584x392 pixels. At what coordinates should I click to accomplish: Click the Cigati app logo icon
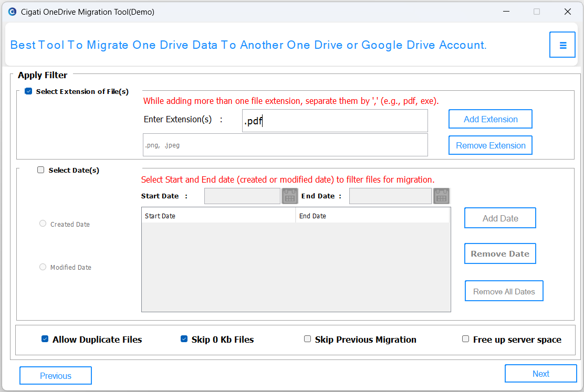coord(12,12)
